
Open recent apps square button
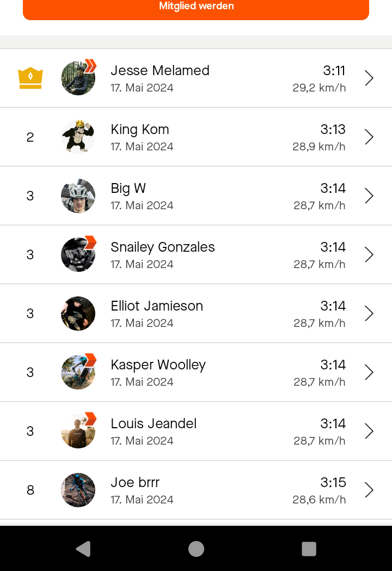click(309, 549)
